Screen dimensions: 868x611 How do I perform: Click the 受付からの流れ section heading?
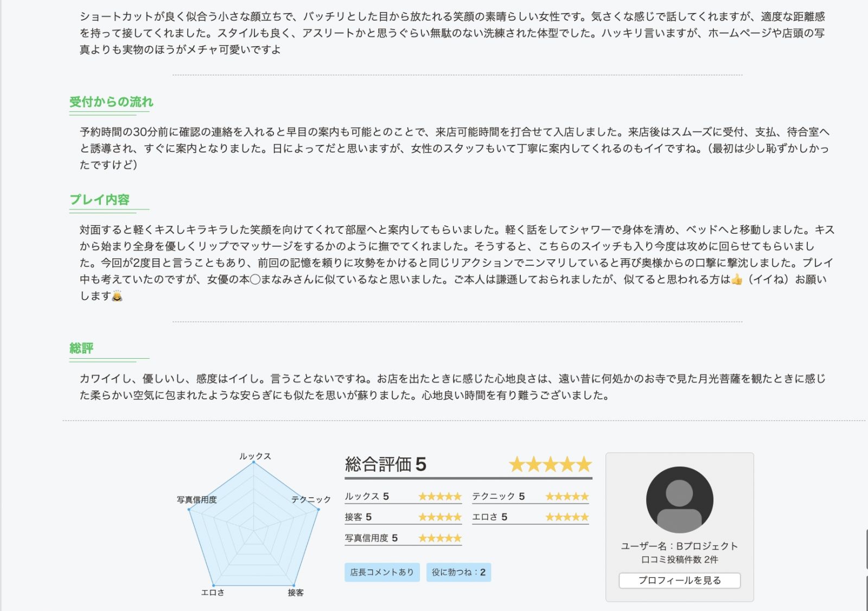(111, 102)
